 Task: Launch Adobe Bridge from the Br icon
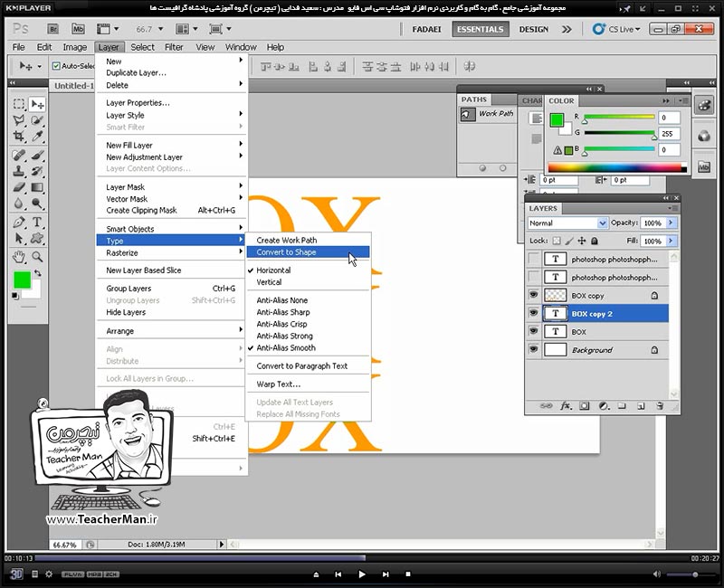(x=52, y=29)
